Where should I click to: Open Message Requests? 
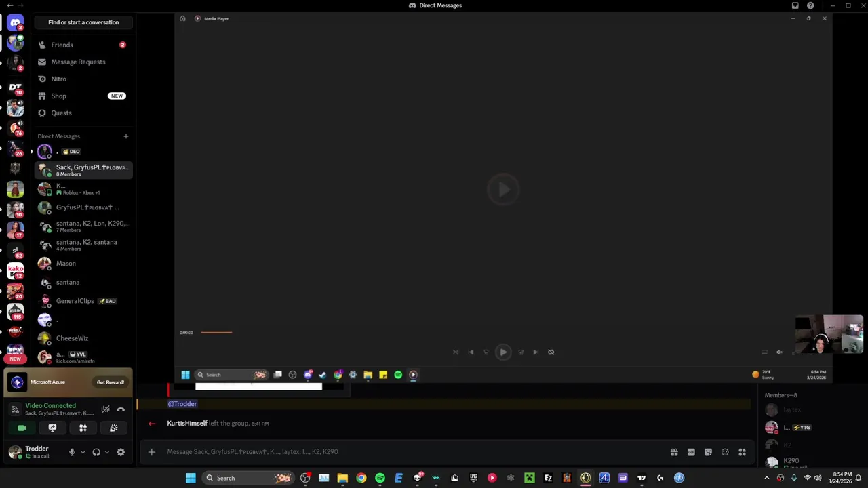tap(83, 62)
